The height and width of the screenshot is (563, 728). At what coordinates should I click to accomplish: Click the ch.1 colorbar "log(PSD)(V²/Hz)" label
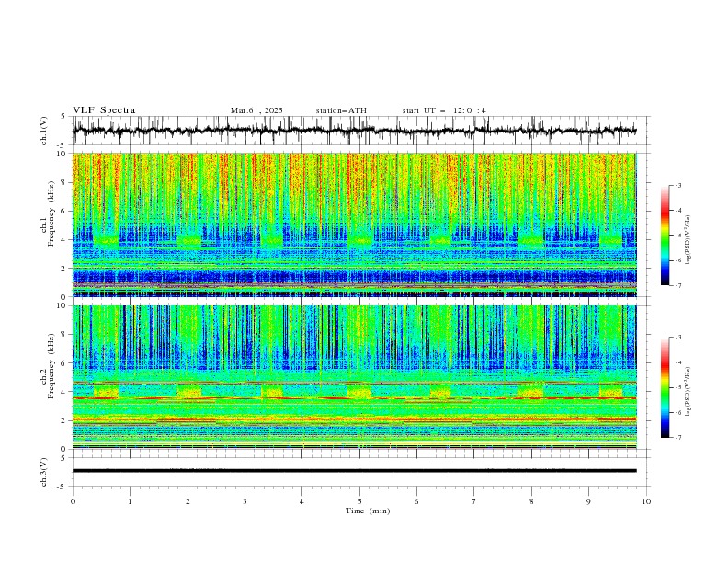coord(688,240)
